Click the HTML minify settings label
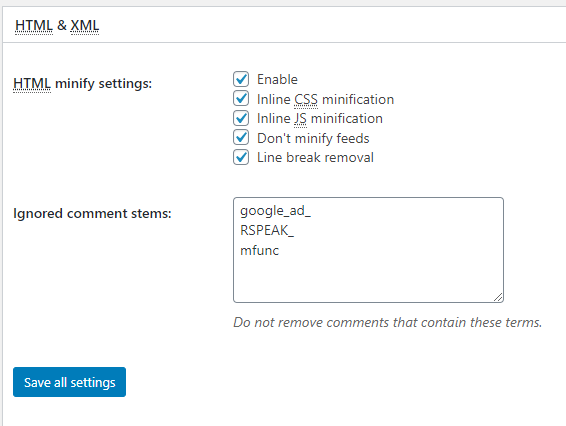The height and width of the screenshot is (426, 566). (82, 83)
